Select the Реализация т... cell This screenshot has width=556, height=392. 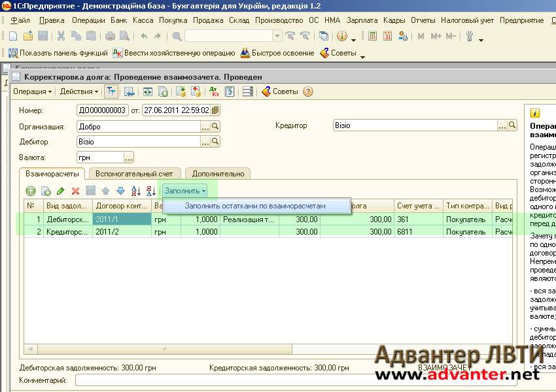coord(249,220)
